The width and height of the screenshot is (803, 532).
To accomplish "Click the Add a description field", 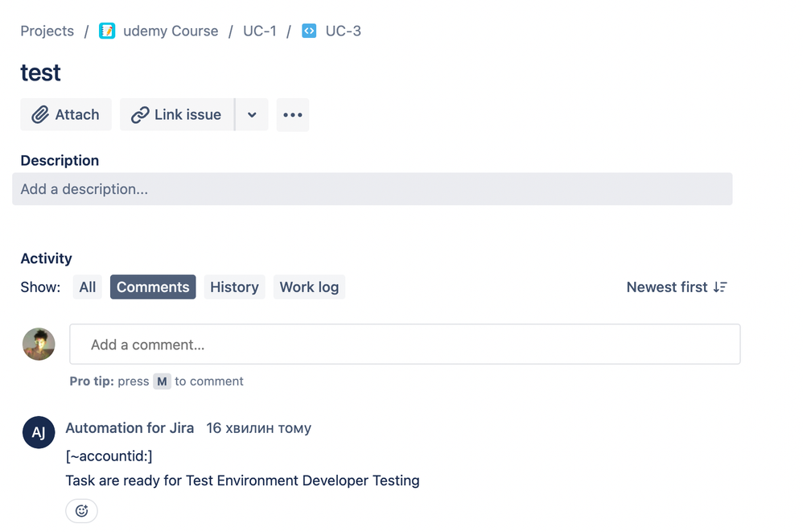I will pyautogui.click(x=373, y=189).
